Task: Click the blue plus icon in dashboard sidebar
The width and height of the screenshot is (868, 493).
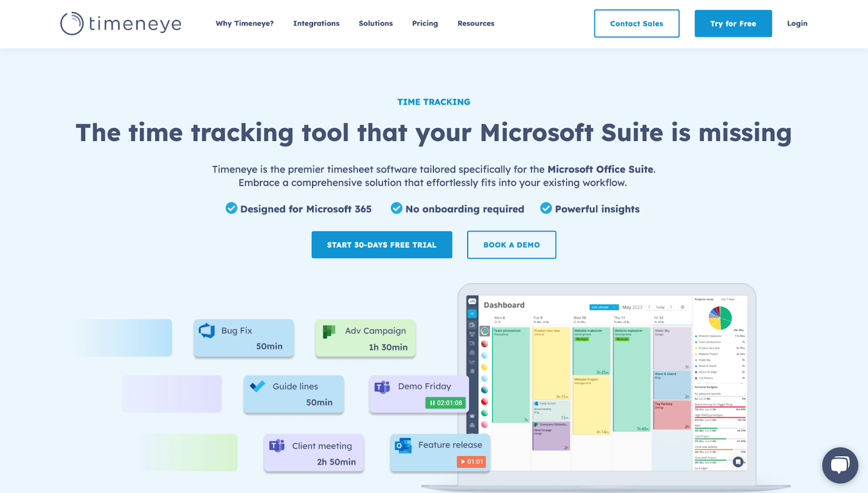Action: (x=472, y=313)
